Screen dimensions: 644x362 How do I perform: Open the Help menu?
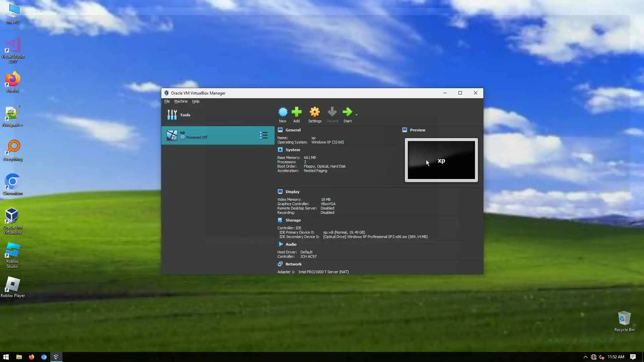coord(196,101)
